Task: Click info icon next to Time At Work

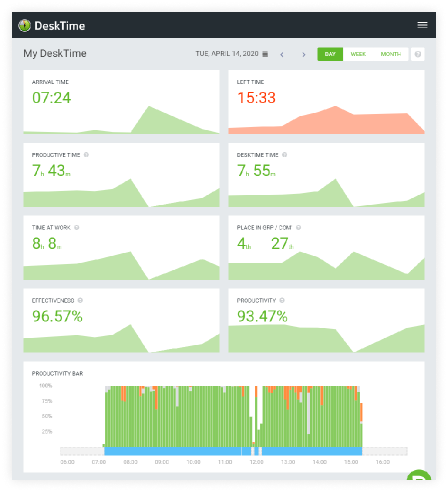Action: [77, 227]
